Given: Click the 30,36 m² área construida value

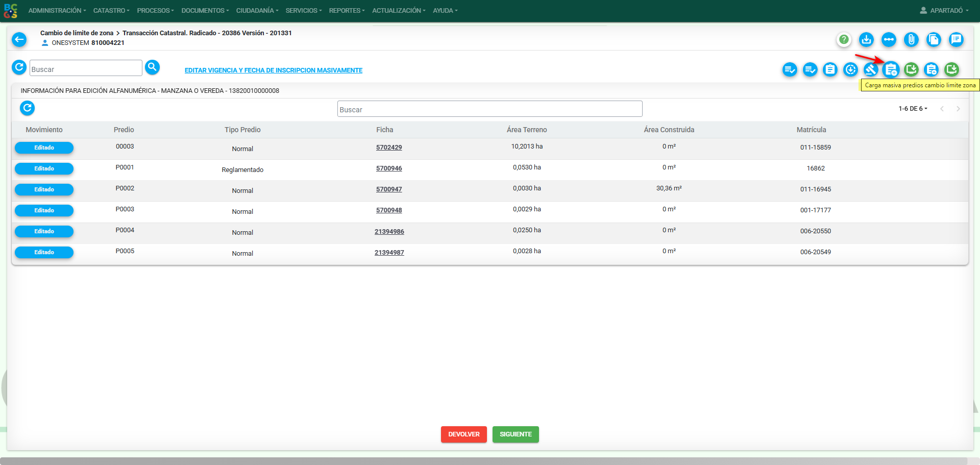Looking at the screenshot, I should 669,188.
